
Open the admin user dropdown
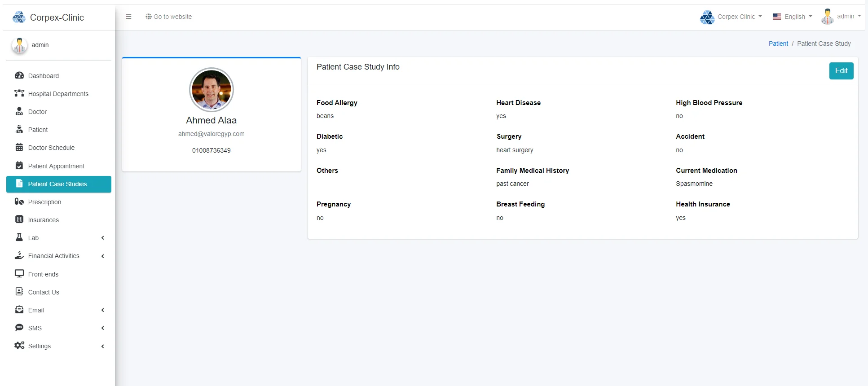pos(841,17)
